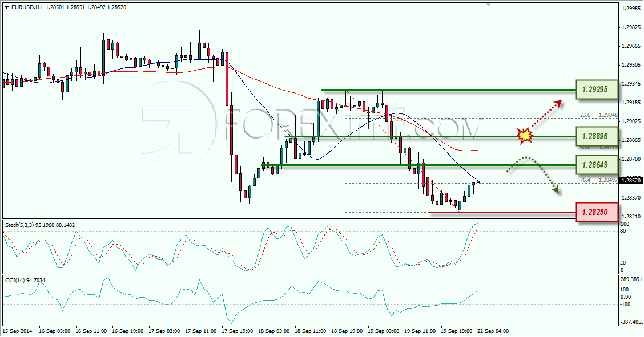Screen dimensions: 644x337
Task: Click the 1.29825 price axis label
Action: (631, 27)
